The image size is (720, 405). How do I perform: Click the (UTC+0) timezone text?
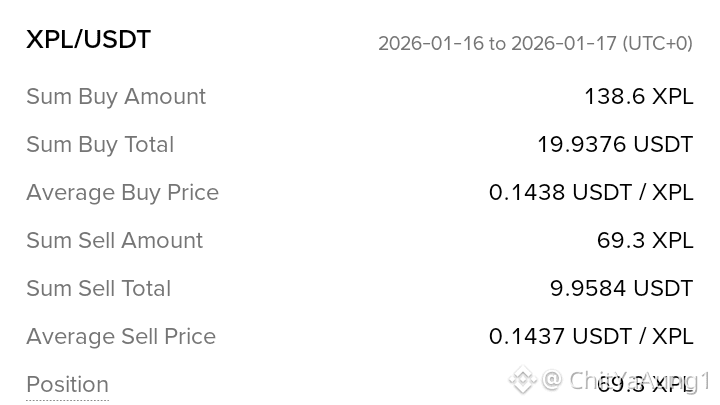[657, 44]
